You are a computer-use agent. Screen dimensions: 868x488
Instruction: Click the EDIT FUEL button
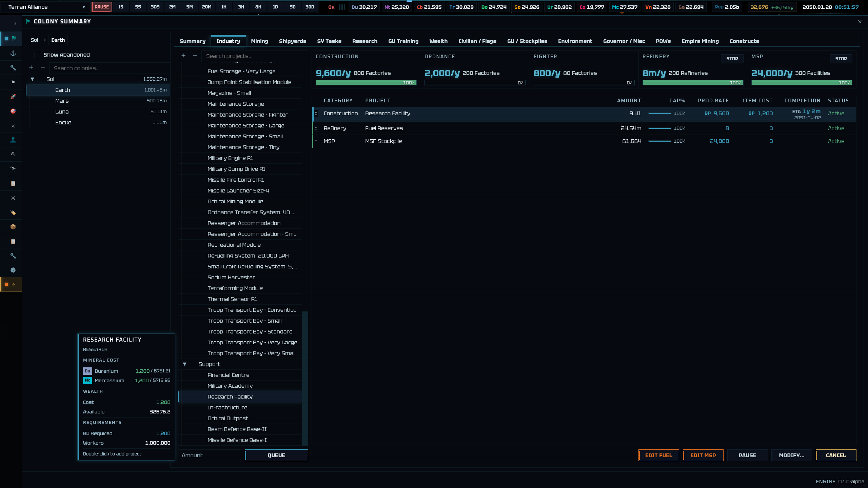[x=658, y=455]
